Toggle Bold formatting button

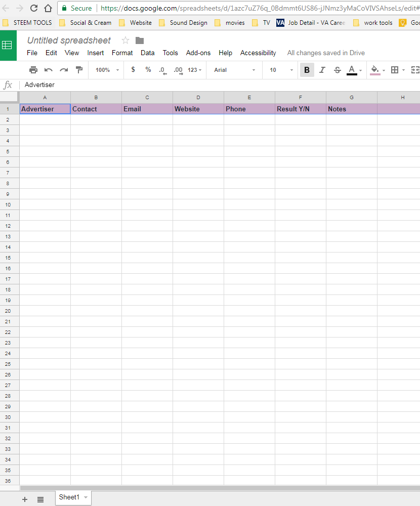pos(307,70)
